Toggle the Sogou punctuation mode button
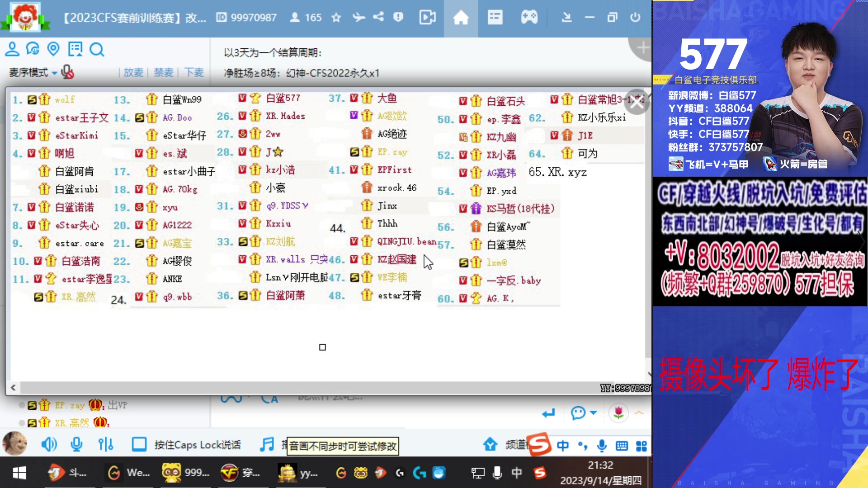This screenshot has width=868, height=488. point(583,446)
